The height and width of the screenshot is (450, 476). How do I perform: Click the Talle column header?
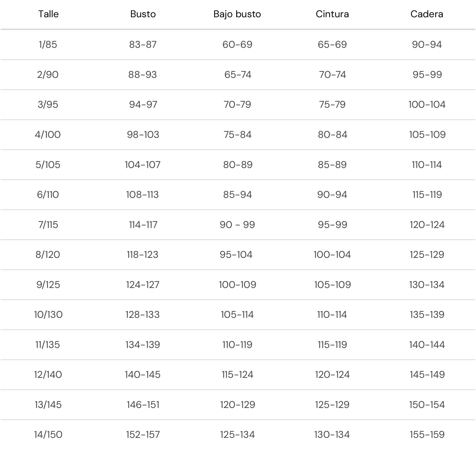[x=48, y=14]
